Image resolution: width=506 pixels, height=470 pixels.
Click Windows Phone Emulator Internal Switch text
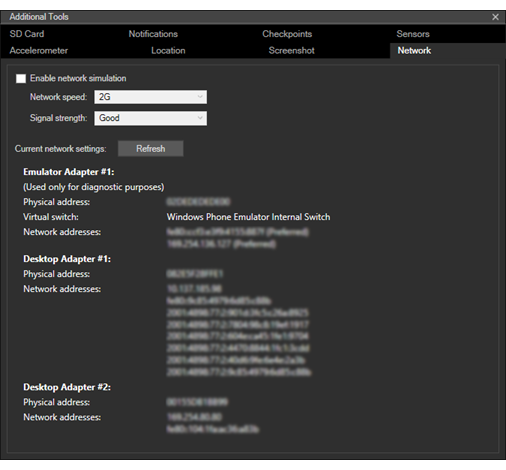(x=248, y=217)
